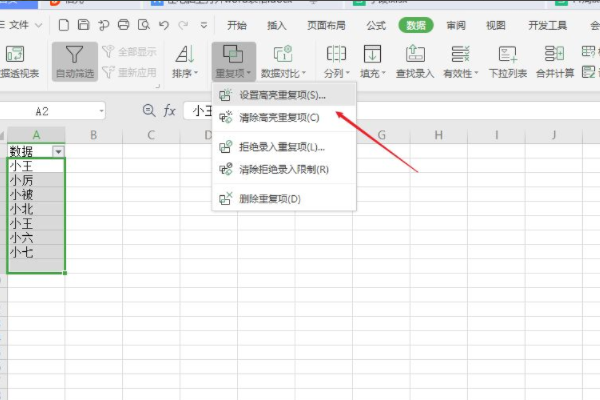Image resolution: width=600 pixels, height=400 pixels.
Task: Click the 数据 header cell text
Action: tap(21, 152)
